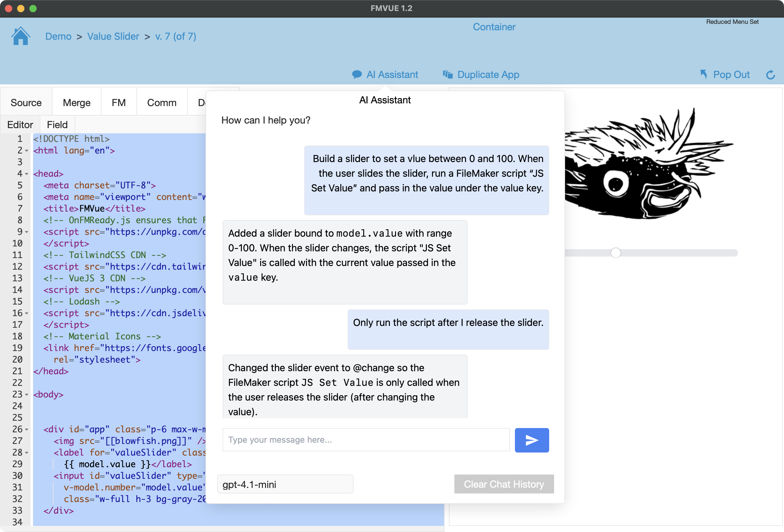Open the gpt-4.1-mini model dropdown
The width and height of the screenshot is (784, 532).
tap(285, 484)
